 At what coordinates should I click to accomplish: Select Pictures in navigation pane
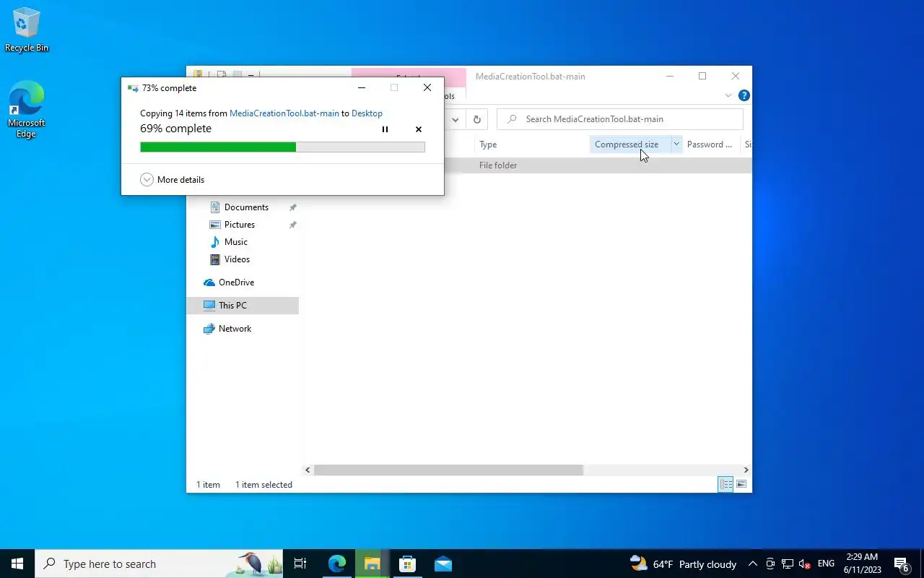click(240, 225)
